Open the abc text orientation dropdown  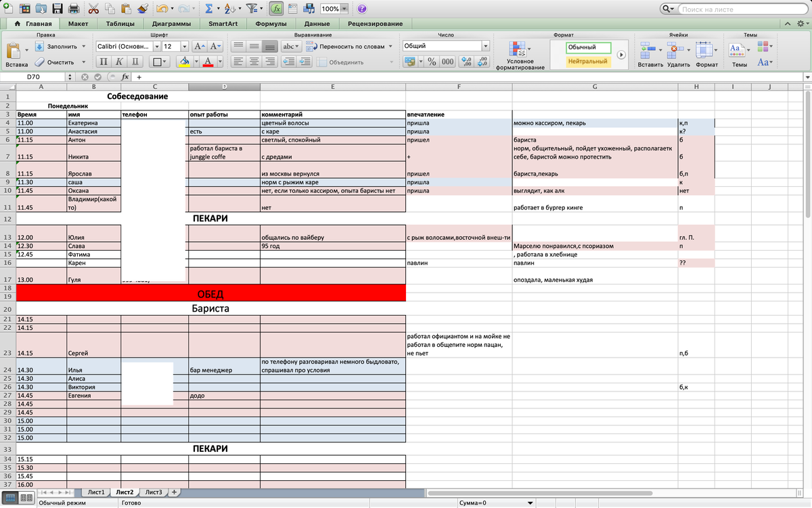pyautogui.click(x=291, y=46)
